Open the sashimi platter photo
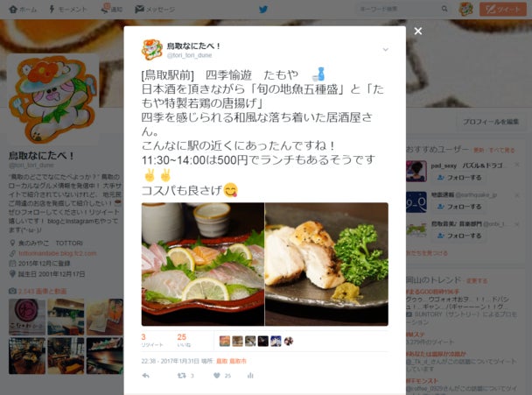 tap(203, 264)
